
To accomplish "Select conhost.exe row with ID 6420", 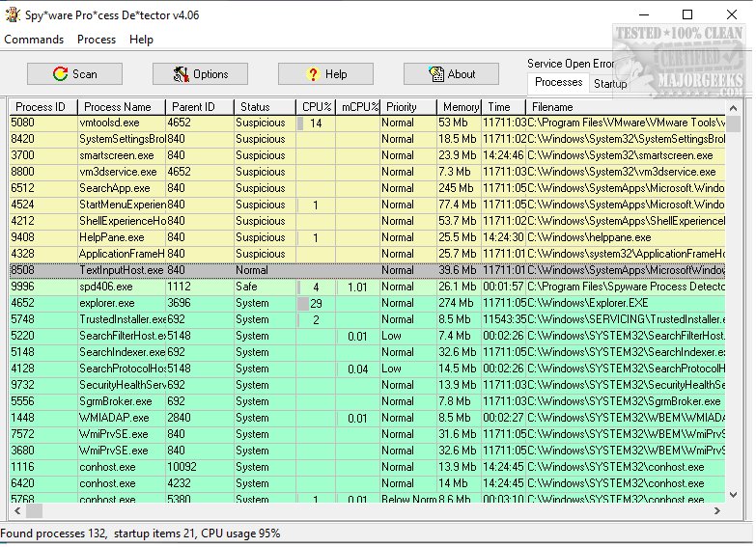I will pos(367,483).
